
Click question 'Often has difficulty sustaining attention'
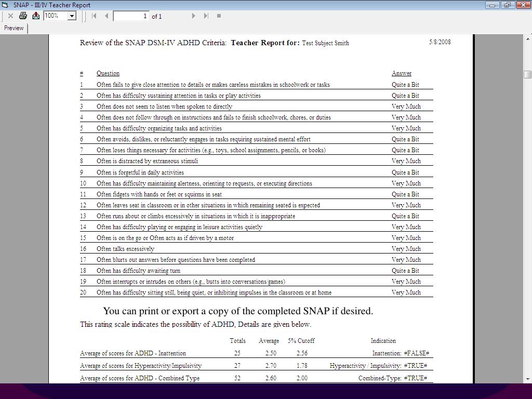coord(179,96)
